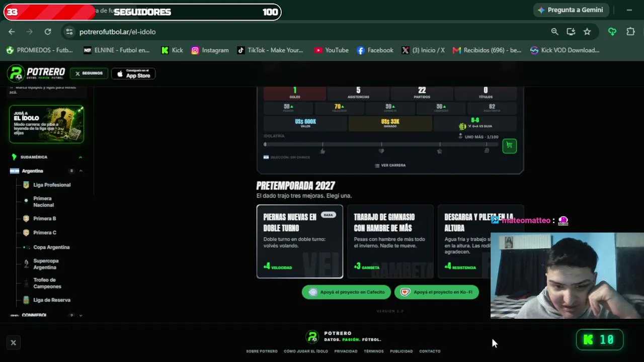Click the Liga de Reserva badge

(26, 300)
